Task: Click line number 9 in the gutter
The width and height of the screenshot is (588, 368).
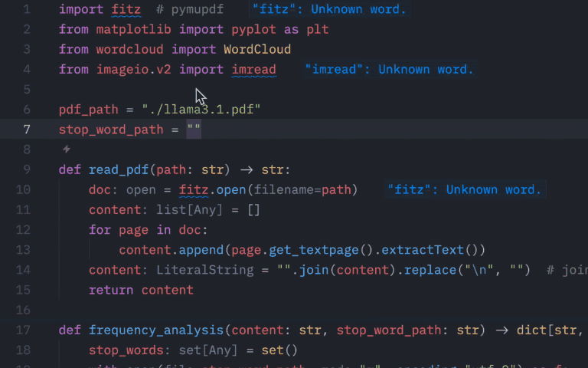Action: [x=27, y=169]
